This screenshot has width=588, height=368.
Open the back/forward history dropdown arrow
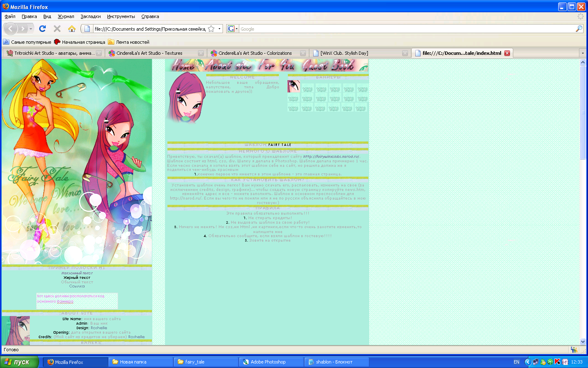[31, 29]
